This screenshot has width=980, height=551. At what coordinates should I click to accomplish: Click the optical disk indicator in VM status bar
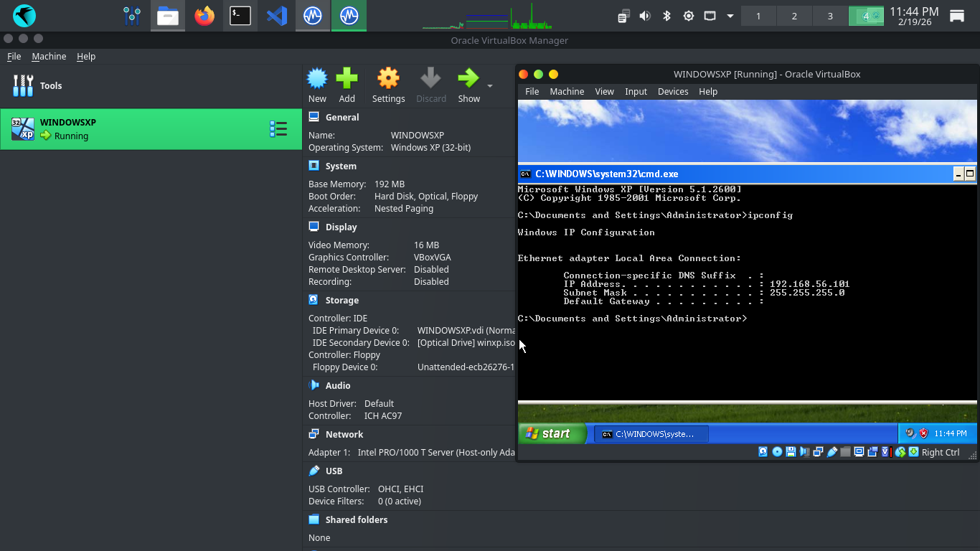(x=777, y=452)
